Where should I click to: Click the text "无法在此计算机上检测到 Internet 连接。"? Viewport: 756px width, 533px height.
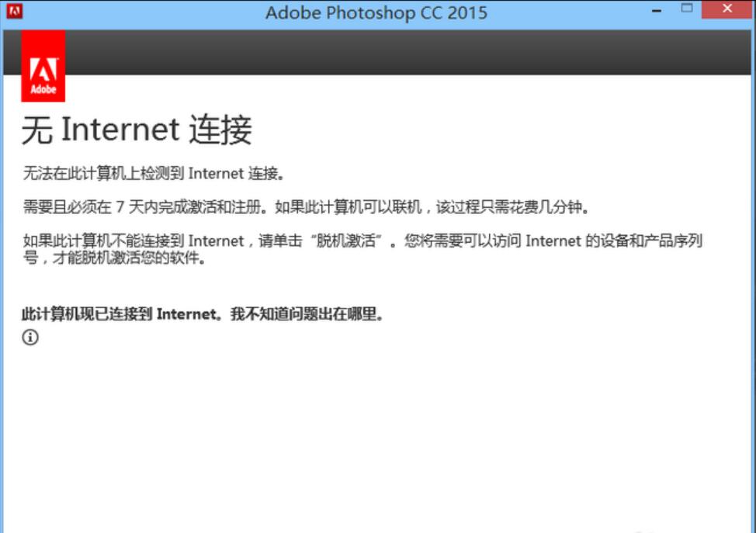coord(154,174)
